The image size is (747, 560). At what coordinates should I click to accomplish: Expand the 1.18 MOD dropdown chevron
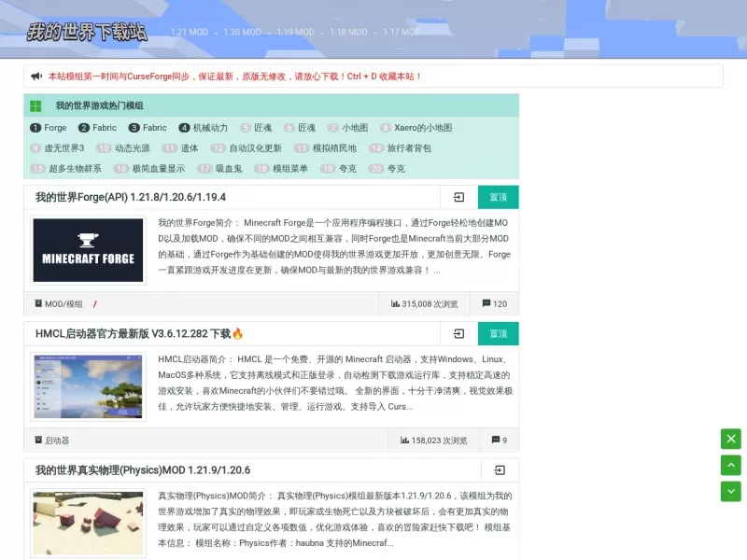[375, 33]
